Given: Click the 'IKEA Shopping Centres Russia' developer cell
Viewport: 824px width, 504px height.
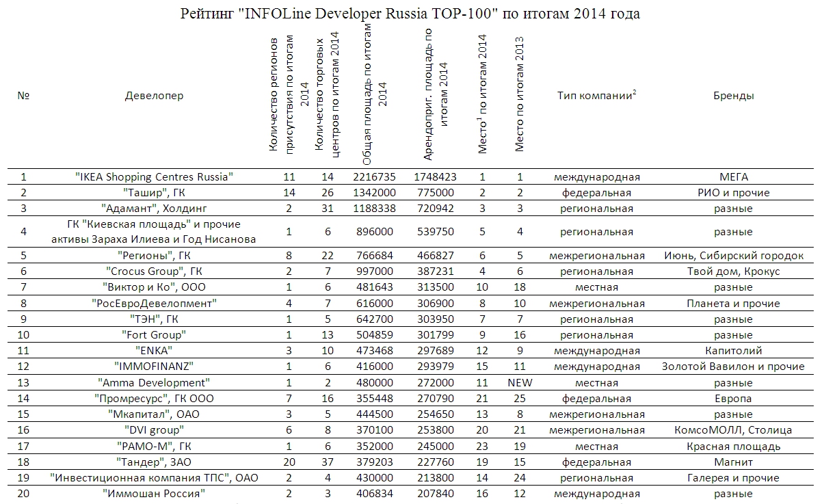Looking at the screenshot, I should (154, 176).
